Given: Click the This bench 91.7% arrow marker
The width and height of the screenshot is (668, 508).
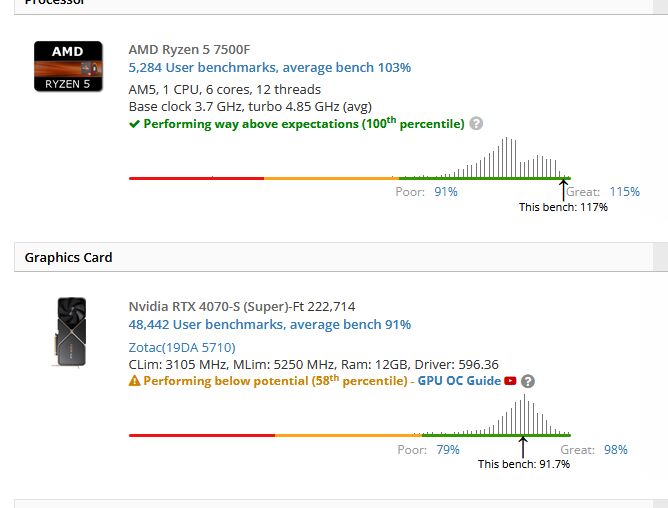Looking at the screenshot, I should pos(523,447).
